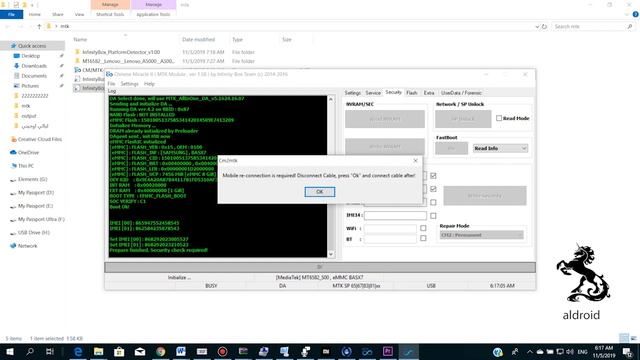
Task: Click the log scrollbar down arrow
Action: click(x=331, y=254)
